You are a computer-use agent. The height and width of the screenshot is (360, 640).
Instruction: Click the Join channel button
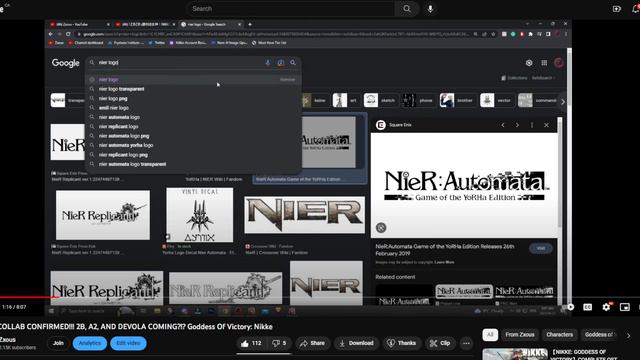tap(58, 343)
